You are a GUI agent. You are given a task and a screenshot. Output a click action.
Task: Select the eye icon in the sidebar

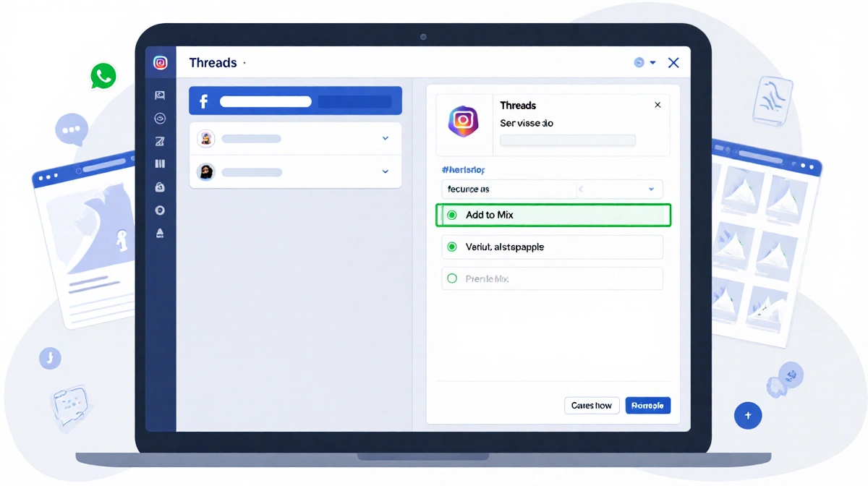pyautogui.click(x=160, y=118)
